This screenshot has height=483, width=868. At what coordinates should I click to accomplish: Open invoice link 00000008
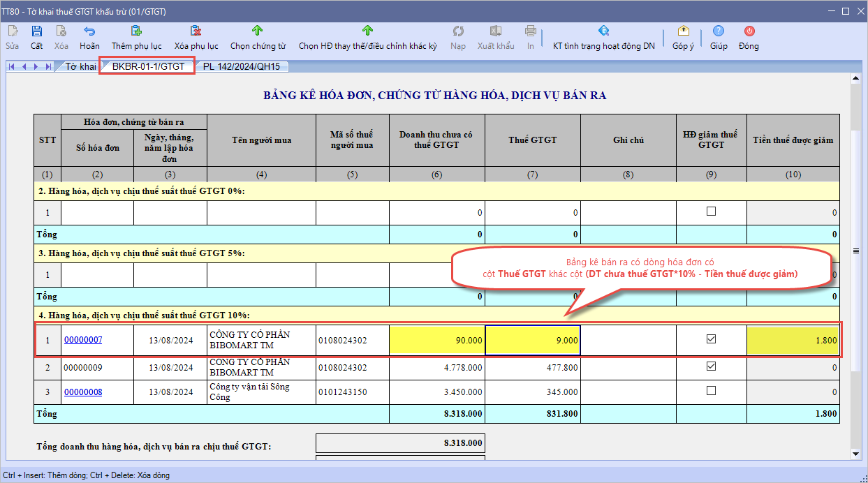tap(83, 392)
